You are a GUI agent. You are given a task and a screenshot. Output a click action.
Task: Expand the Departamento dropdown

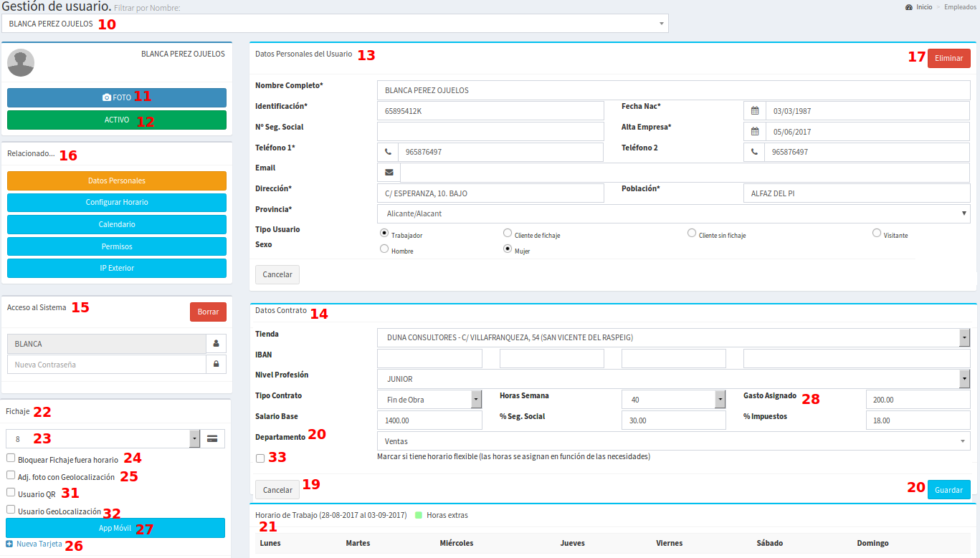(673, 441)
